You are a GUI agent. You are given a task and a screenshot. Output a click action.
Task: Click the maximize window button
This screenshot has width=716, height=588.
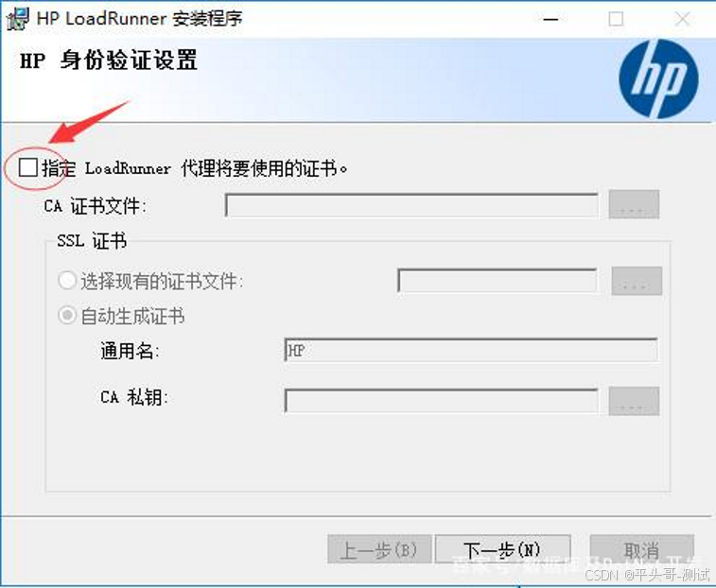click(616, 19)
